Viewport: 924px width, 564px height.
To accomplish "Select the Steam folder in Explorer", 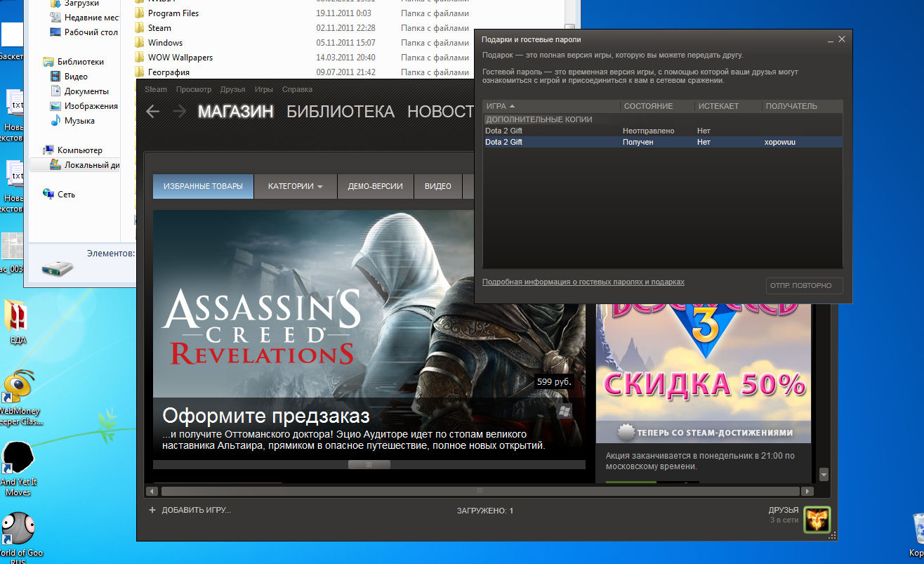I will click(159, 28).
